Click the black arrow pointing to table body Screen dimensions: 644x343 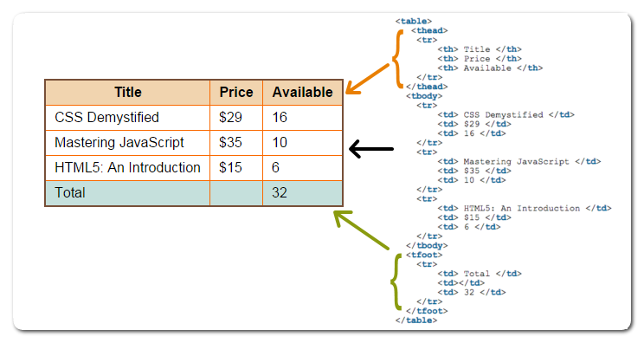tap(370, 149)
